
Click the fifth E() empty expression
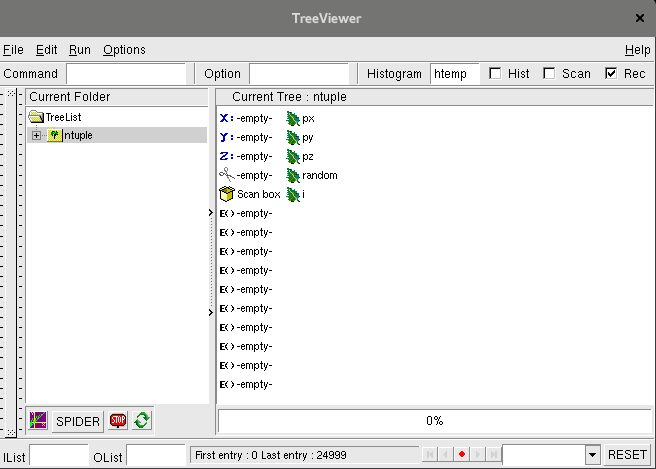point(246,290)
